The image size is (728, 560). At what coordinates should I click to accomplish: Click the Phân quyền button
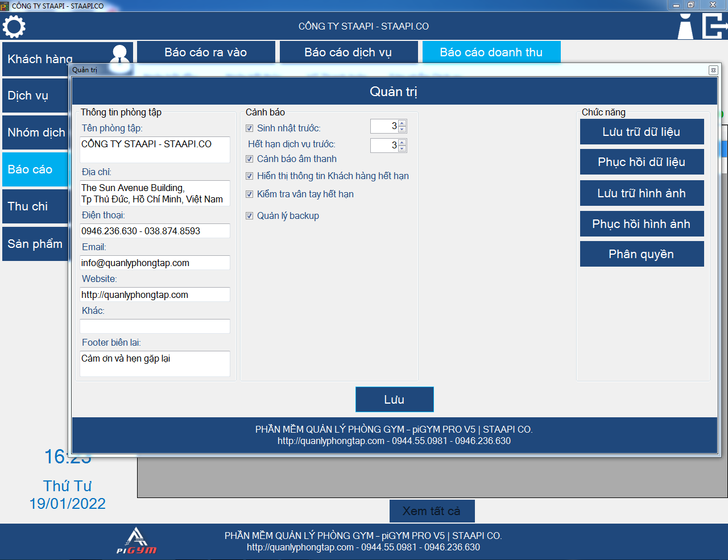[x=642, y=254]
